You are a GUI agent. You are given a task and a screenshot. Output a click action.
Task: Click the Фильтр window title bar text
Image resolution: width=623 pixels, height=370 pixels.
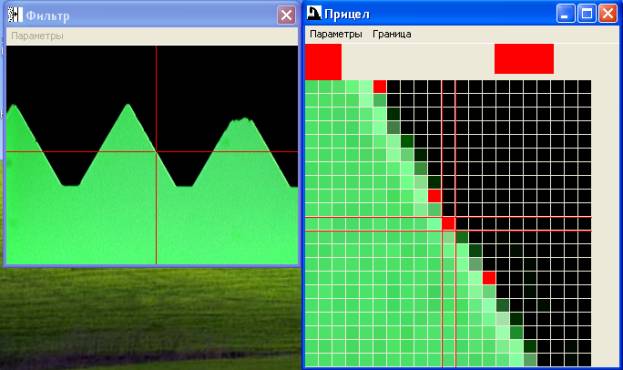(x=48, y=16)
